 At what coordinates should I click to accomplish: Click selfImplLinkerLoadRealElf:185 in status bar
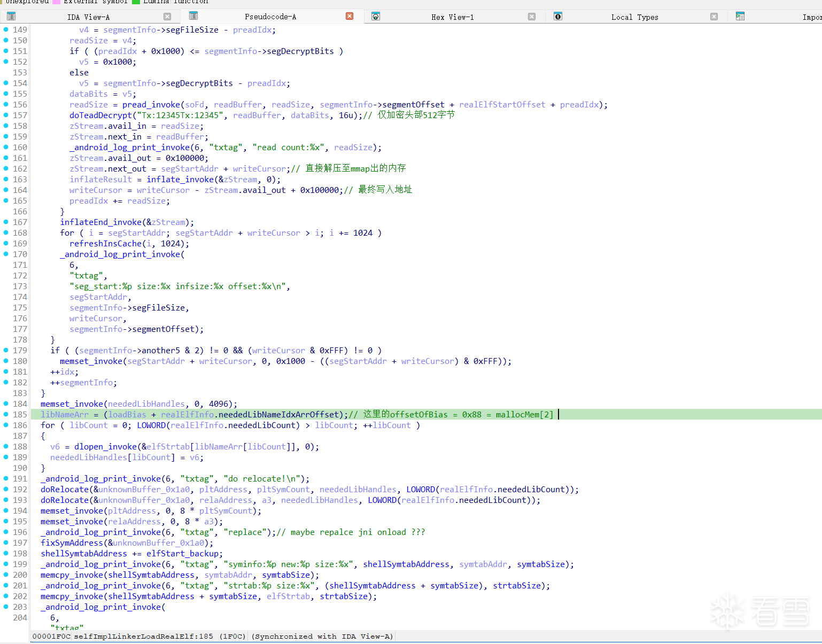point(143,637)
